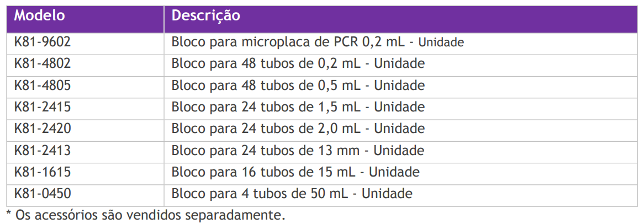Click the small 'Unidade' in PCR microplate row
Screen dimensions: 644x224
coord(442,42)
